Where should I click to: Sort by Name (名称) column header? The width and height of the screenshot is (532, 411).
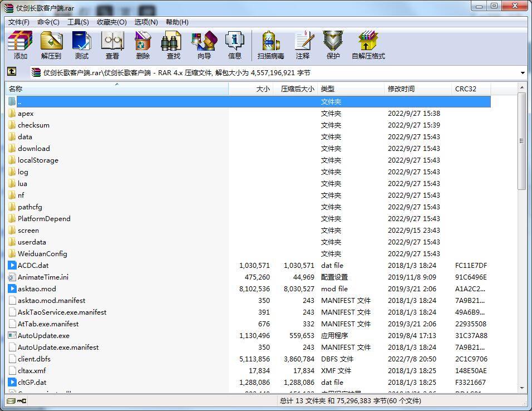pyautogui.click(x=117, y=89)
